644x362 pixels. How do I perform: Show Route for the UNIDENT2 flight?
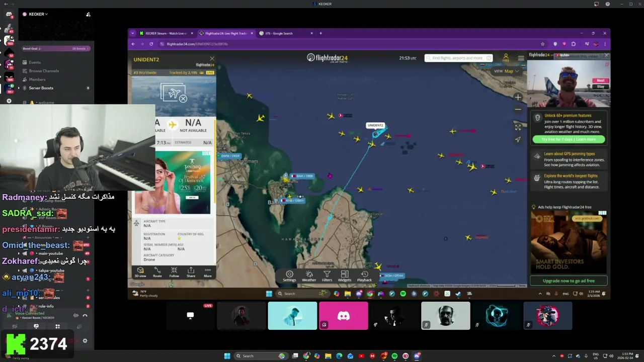[157, 273]
